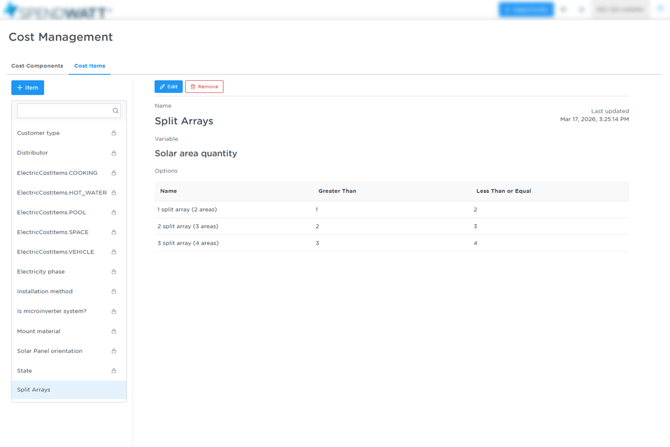This screenshot has height=447, width=670.
Task: Open ElectricCostItems.HOT_WATER list entry
Action: click(x=62, y=193)
